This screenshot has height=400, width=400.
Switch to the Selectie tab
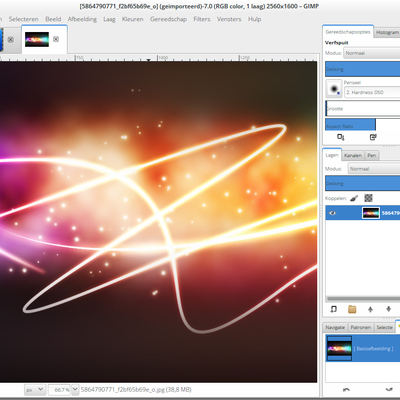tap(384, 327)
